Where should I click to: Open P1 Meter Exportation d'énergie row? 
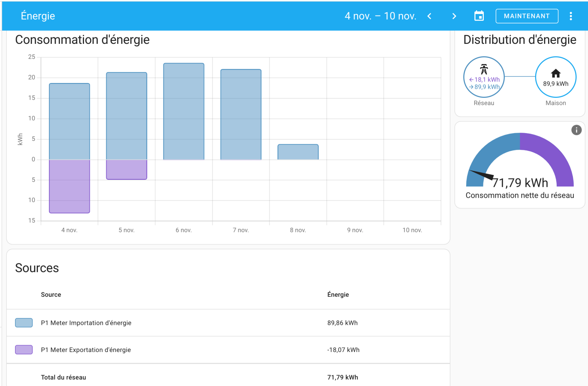pos(228,350)
